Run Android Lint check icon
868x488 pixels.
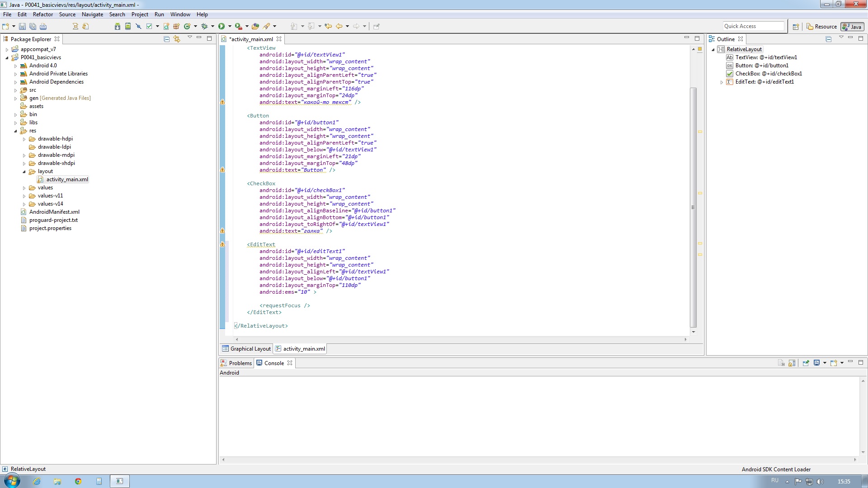coord(149,26)
